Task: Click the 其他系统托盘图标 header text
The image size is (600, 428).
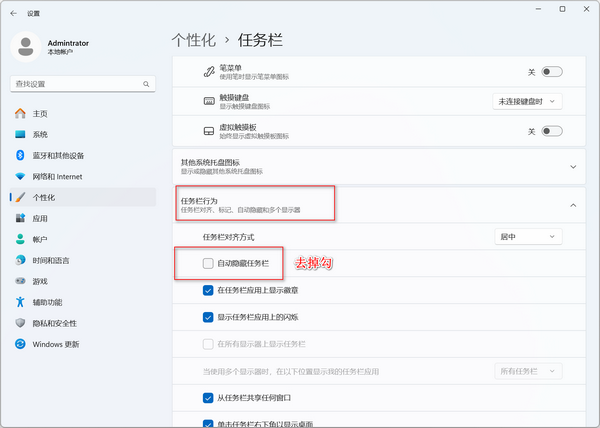Action: [x=210, y=162]
